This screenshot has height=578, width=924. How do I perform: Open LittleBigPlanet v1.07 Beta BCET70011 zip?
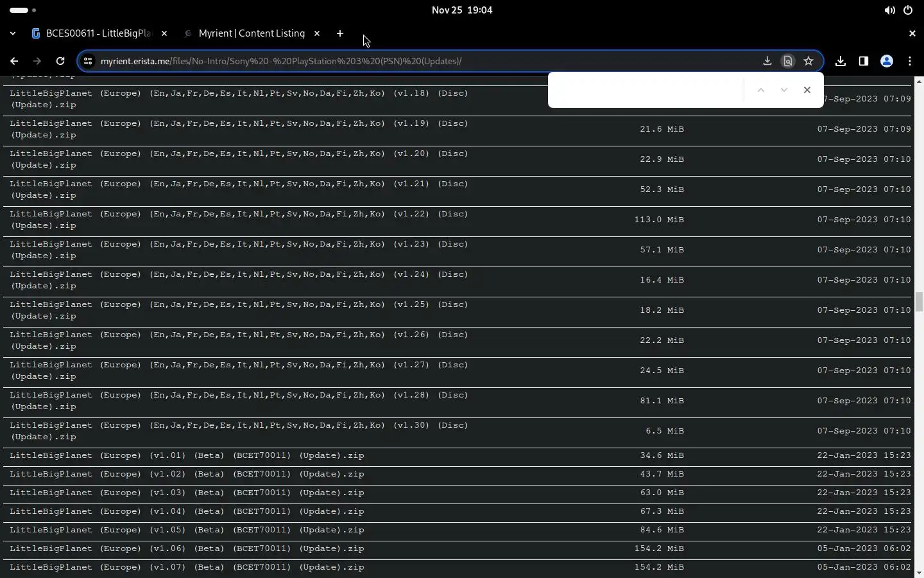187,567
